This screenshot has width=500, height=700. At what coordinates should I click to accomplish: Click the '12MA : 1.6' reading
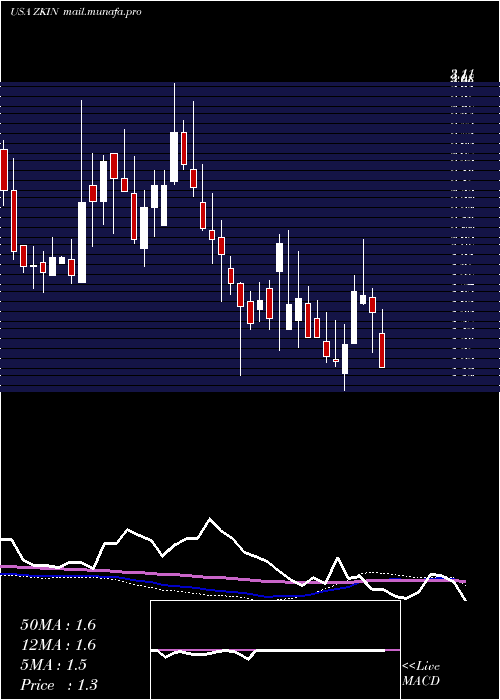tap(58, 645)
